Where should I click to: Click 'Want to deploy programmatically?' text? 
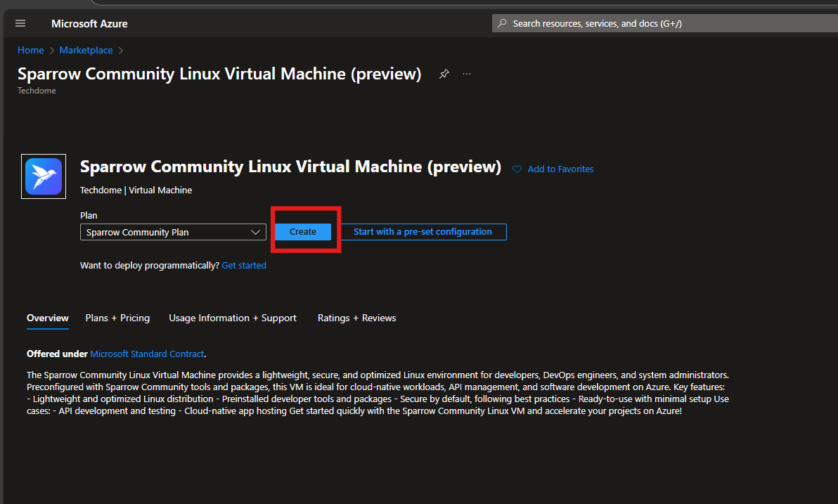(150, 266)
